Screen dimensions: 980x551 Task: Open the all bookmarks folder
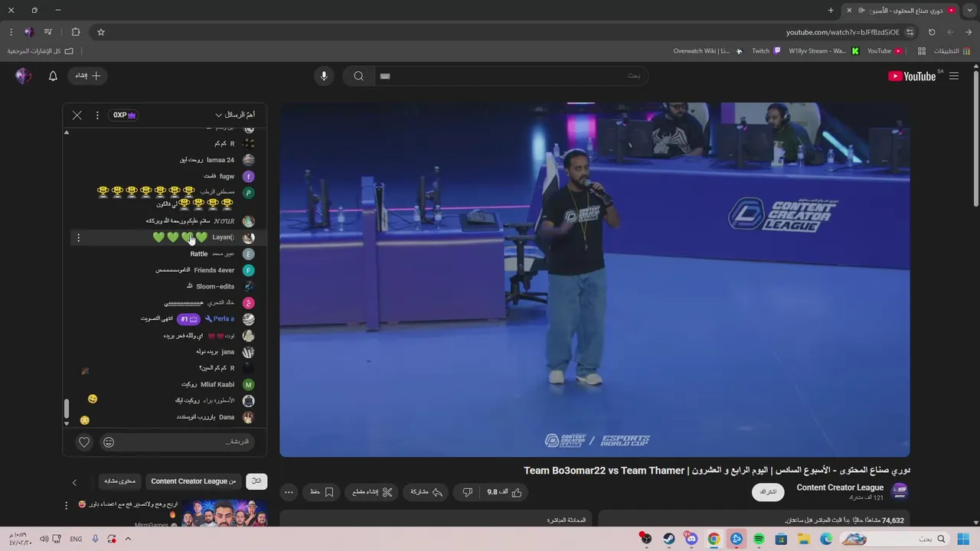41,51
